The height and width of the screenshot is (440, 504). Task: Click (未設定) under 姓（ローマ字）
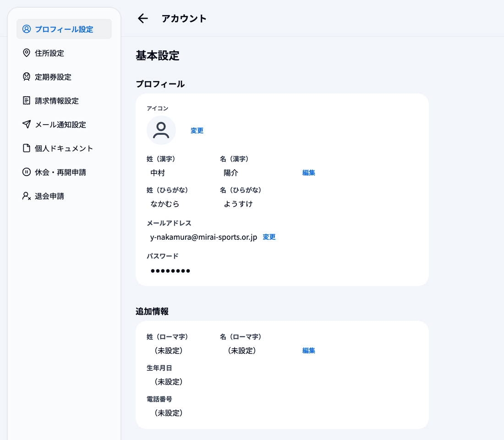click(x=169, y=350)
